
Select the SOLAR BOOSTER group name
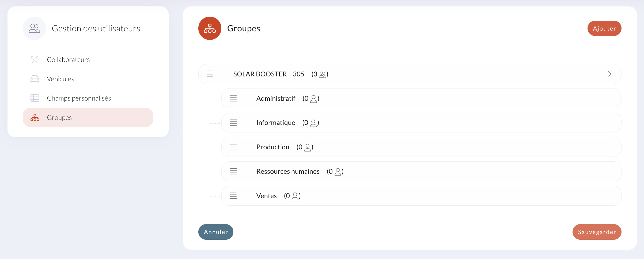260,74
